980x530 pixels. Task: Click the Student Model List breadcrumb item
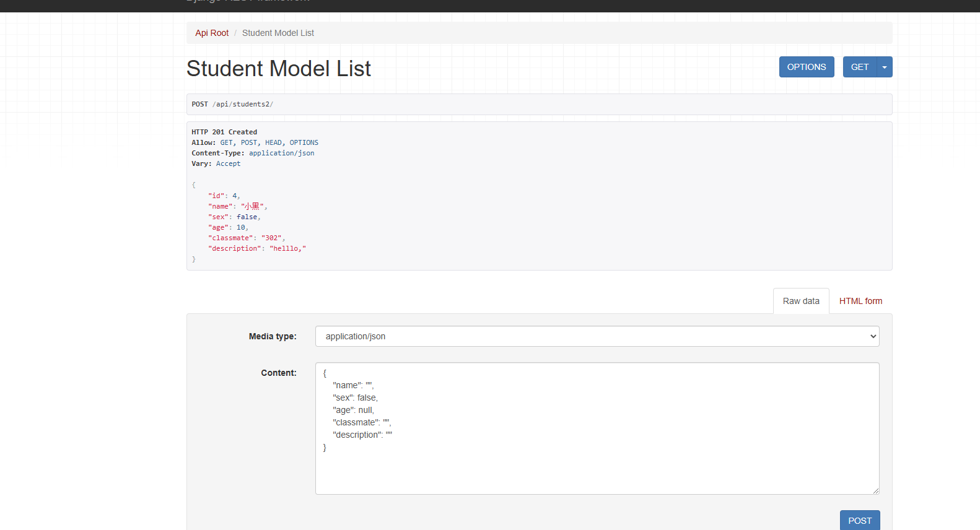click(x=278, y=33)
